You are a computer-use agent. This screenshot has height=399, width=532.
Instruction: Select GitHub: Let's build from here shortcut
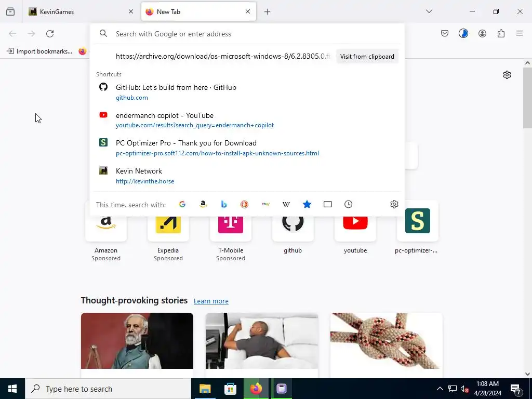(247, 92)
